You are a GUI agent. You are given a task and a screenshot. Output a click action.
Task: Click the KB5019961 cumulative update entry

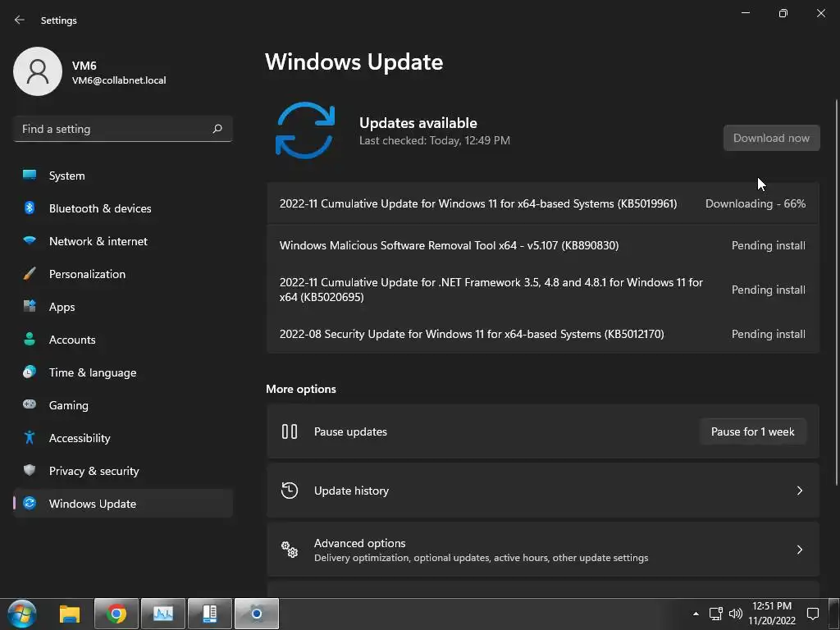(x=543, y=203)
